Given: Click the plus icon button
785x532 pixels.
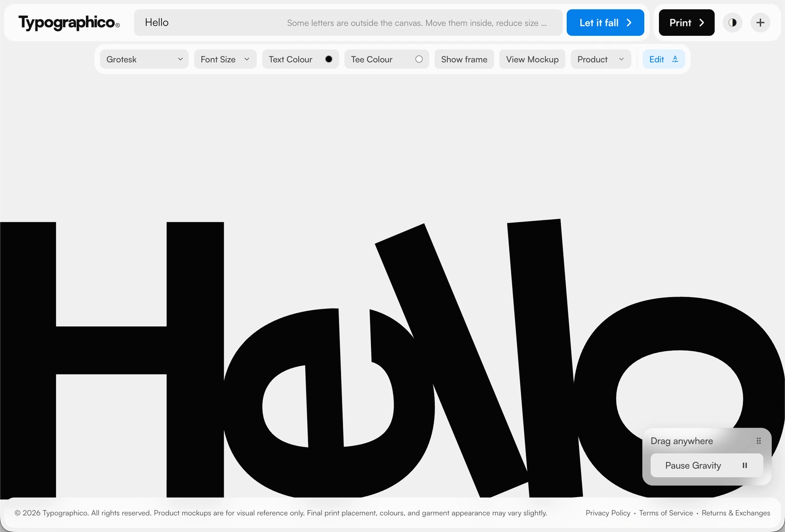Looking at the screenshot, I should pyautogui.click(x=760, y=23).
